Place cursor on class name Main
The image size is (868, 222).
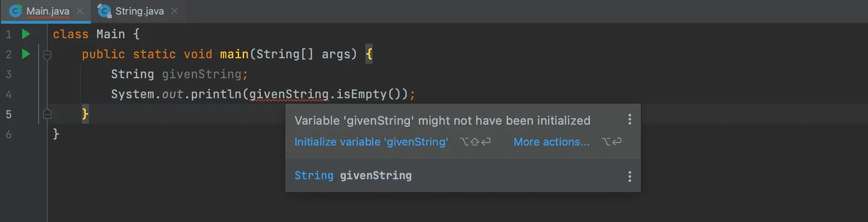(x=110, y=34)
